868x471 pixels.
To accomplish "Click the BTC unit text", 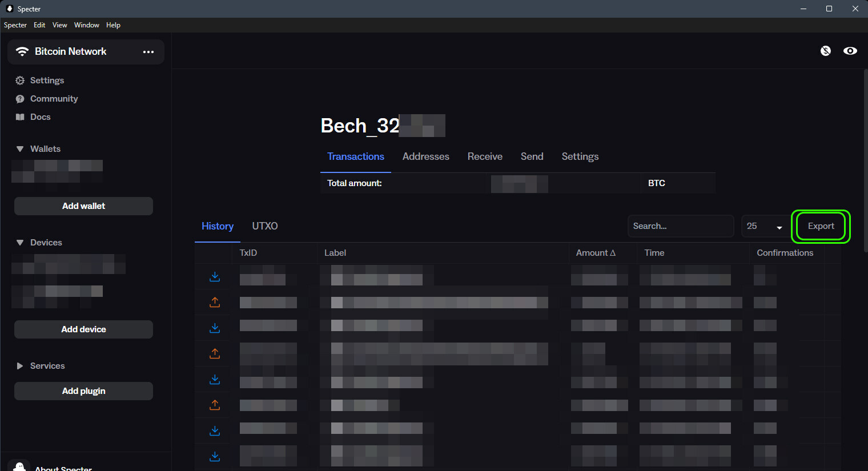I will pos(657,183).
